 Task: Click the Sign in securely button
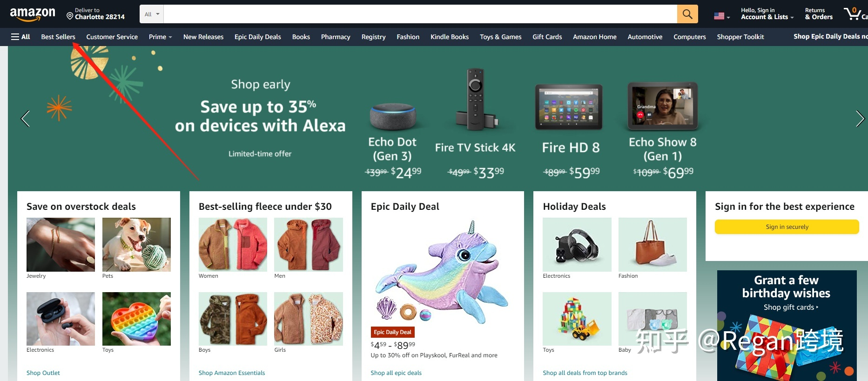(x=787, y=227)
